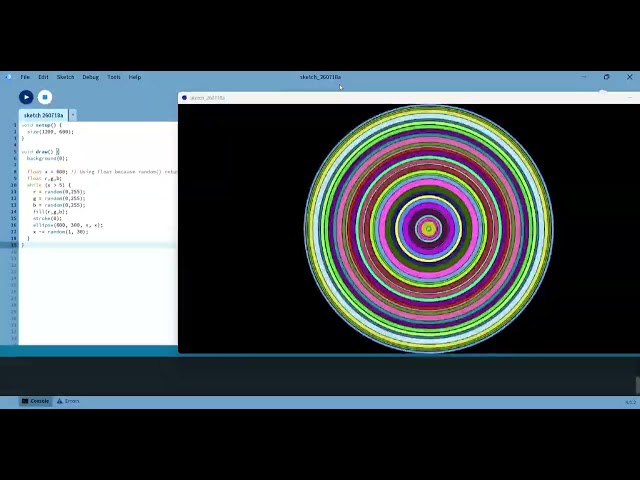Click the sketch output window title bar text
Image resolution: width=640 pixels, height=480 pixels.
[x=207, y=98]
